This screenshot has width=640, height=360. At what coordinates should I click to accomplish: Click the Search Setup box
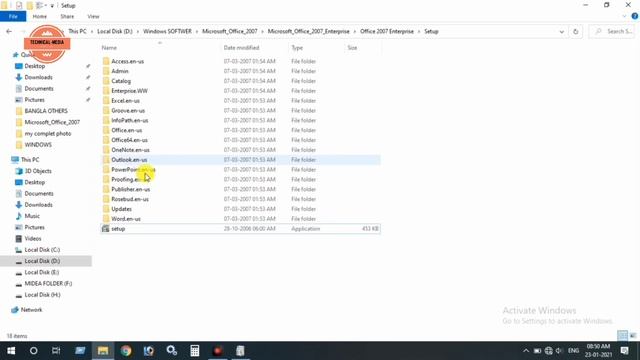[x=612, y=31]
